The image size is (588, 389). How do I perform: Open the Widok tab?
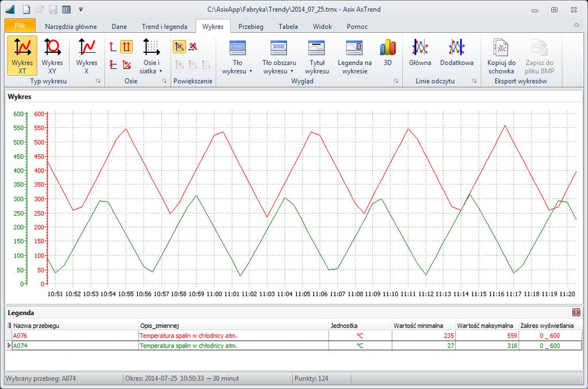(x=323, y=26)
